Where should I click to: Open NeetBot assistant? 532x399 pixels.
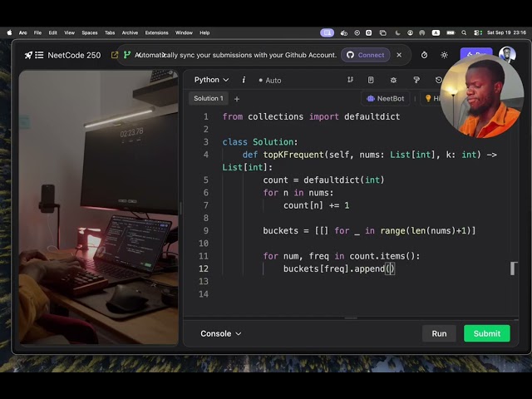386,99
